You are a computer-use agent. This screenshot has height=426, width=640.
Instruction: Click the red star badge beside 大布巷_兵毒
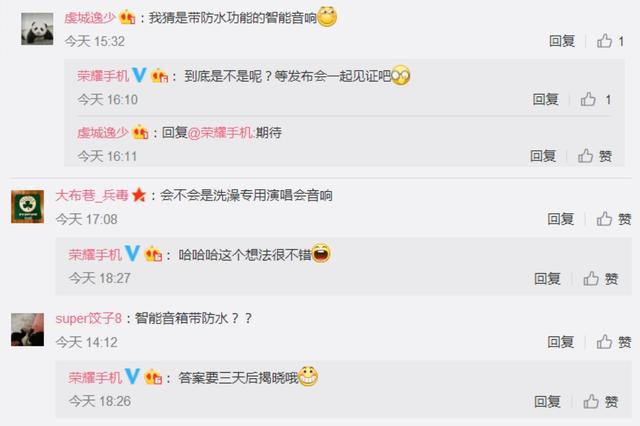[x=139, y=195]
